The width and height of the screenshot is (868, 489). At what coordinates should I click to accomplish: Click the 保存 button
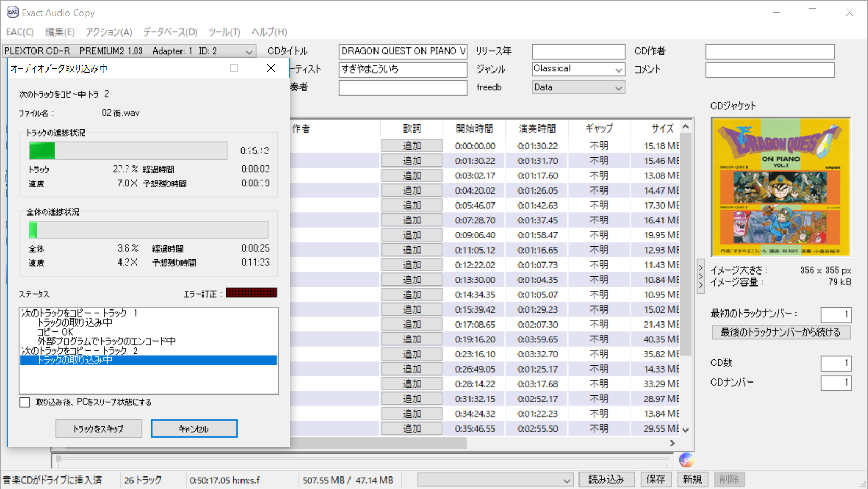coord(656,479)
